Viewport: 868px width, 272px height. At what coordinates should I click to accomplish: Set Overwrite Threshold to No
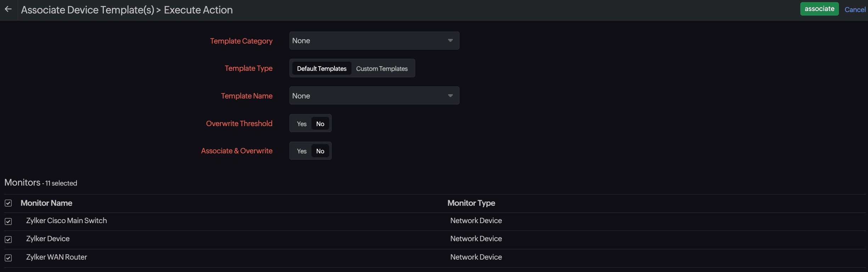(320, 124)
